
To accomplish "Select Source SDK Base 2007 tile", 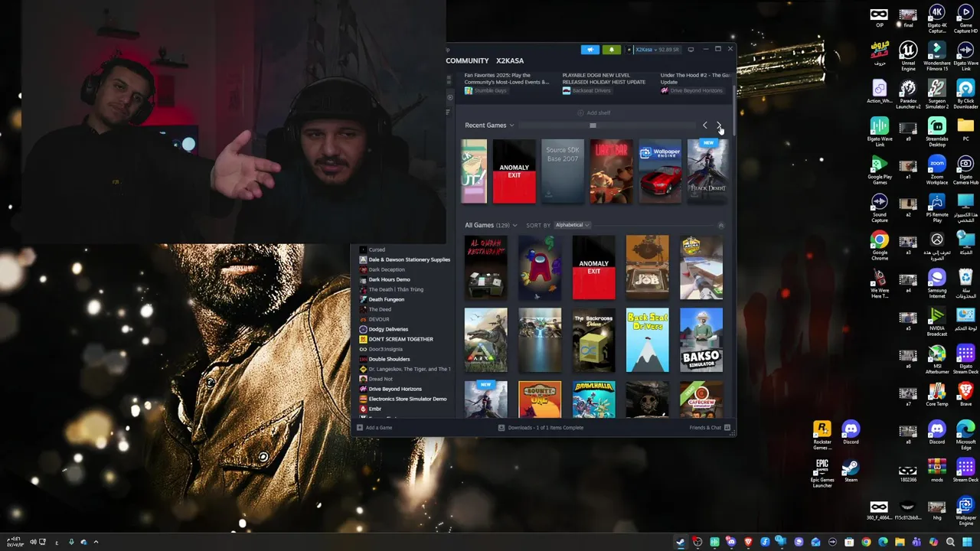I will [x=563, y=171].
